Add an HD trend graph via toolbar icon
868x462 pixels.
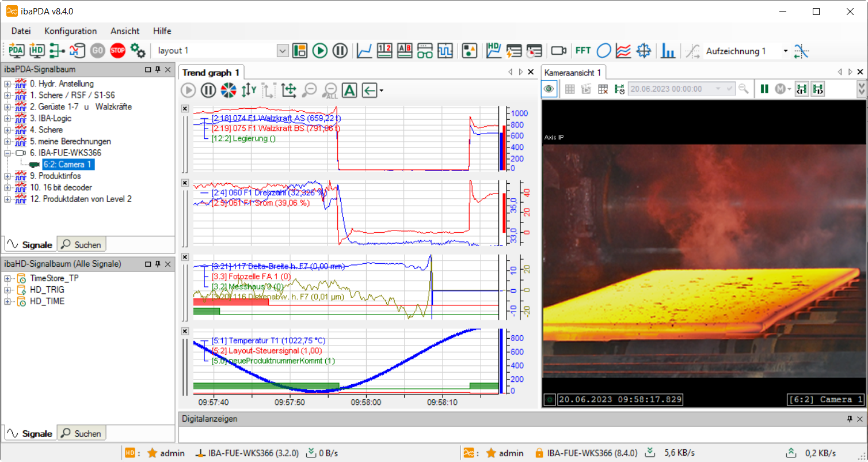(493, 51)
